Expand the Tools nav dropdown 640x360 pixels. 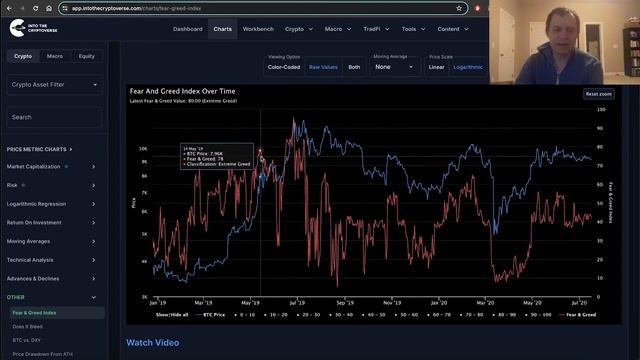tap(413, 29)
